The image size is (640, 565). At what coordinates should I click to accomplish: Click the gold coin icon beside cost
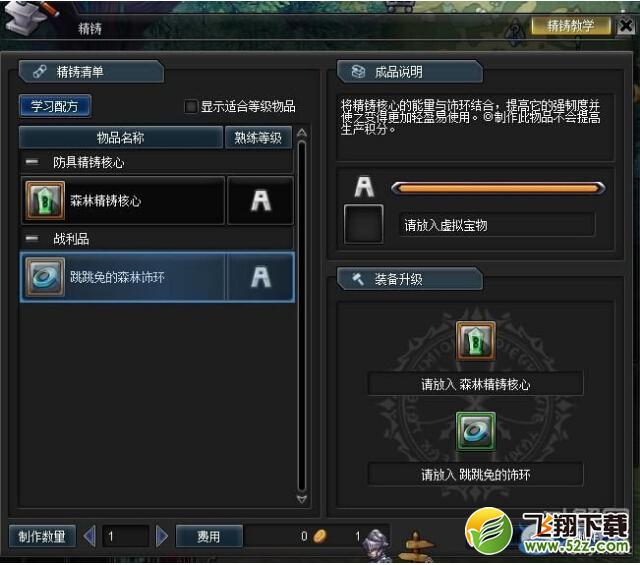(320, 536)
